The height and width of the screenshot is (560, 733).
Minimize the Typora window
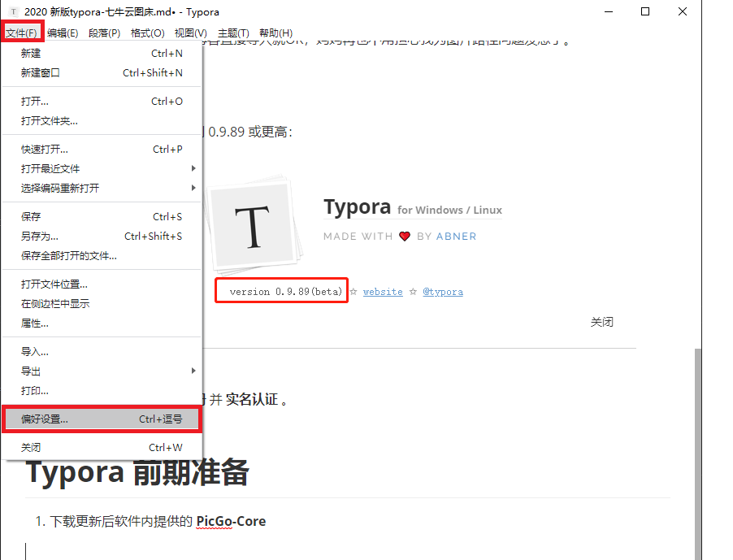coord(609,11)
